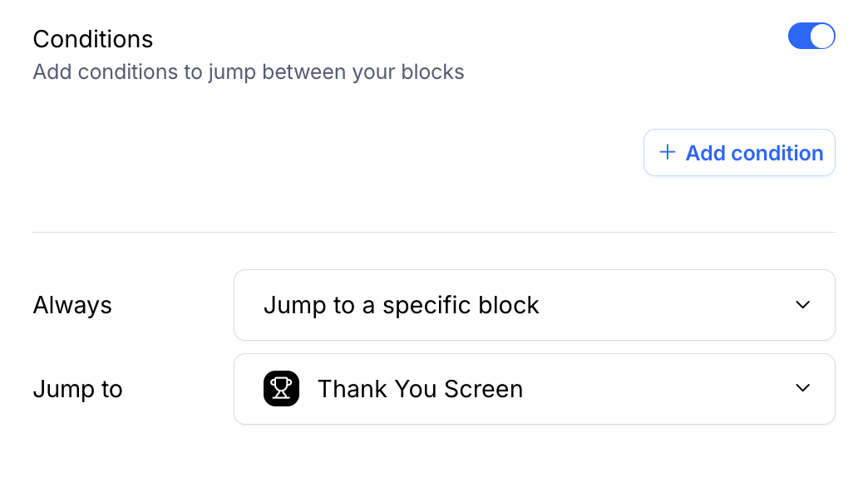Click the blue track of the Conditions toggle
The width and height of the screenshot is (868, 487).
click(x=799, y=37)
